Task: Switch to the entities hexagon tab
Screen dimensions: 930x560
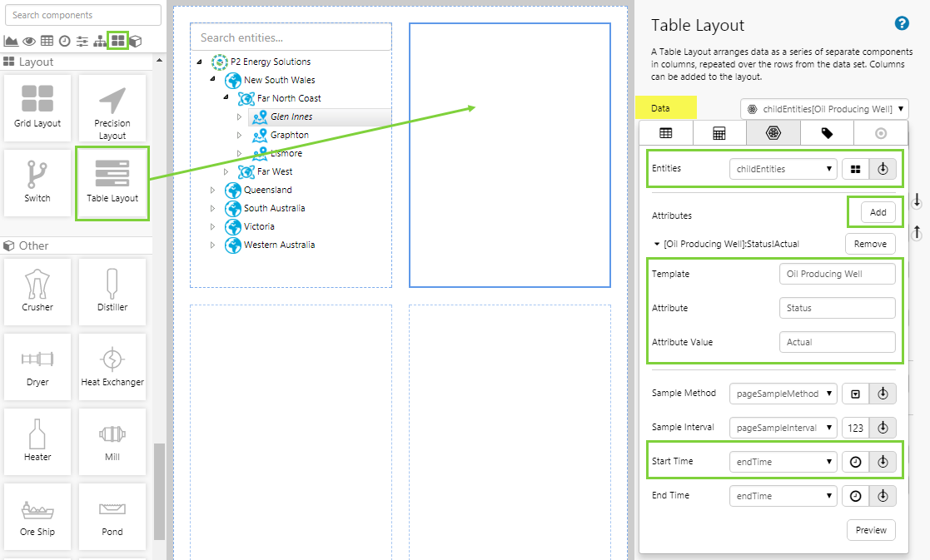Action: [x=773, y=133]
